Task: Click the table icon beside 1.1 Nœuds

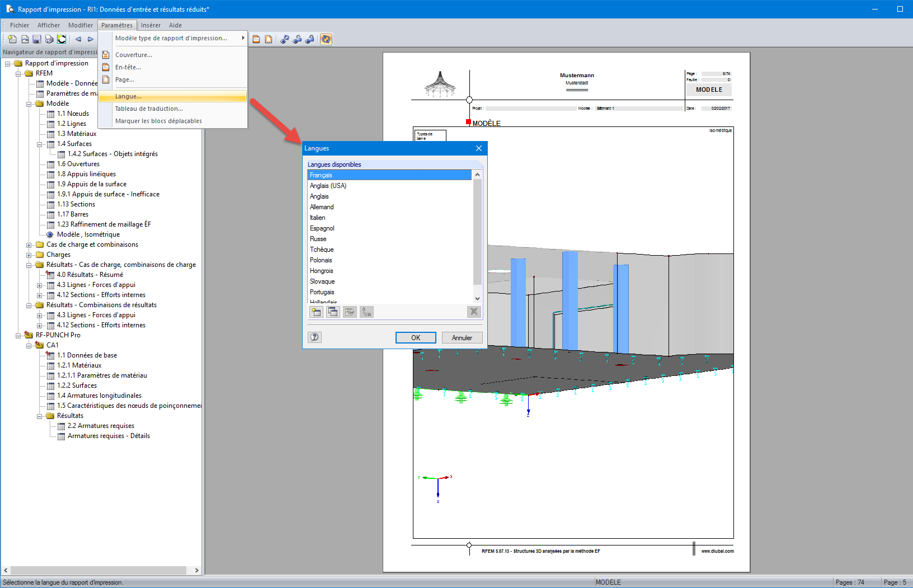Action: click(x=51, y=114)
